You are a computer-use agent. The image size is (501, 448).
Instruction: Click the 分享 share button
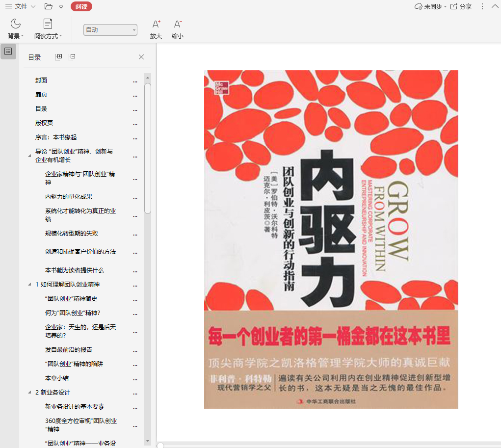(x=461, y=6)
